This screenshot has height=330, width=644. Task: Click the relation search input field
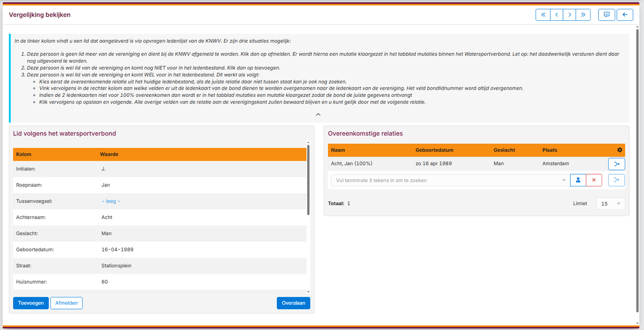coord(446,180)
